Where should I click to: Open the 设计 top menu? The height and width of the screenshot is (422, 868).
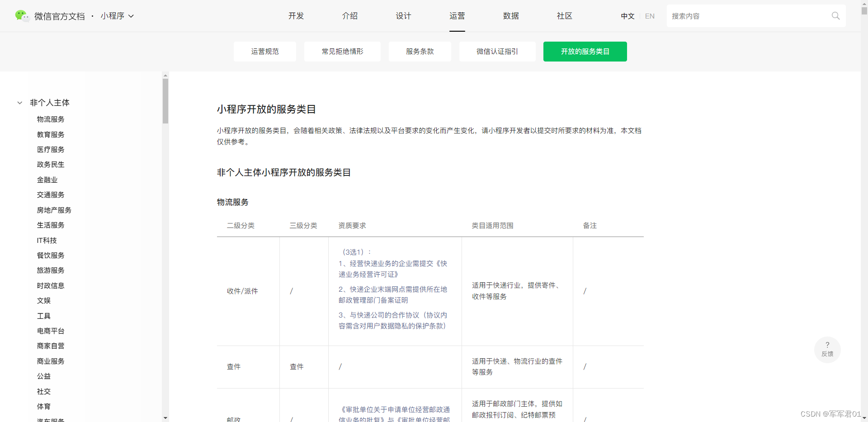tap(403, 16)
